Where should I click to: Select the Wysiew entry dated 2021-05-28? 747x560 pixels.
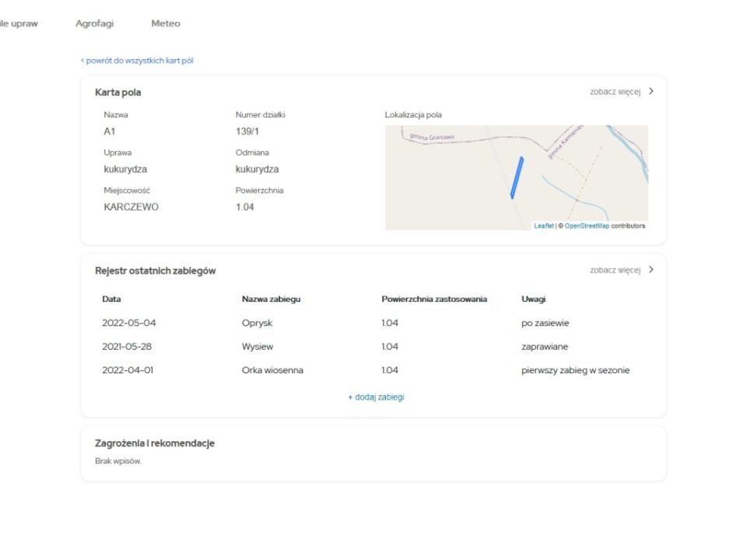pyautogui.click(x=257, y=347)
